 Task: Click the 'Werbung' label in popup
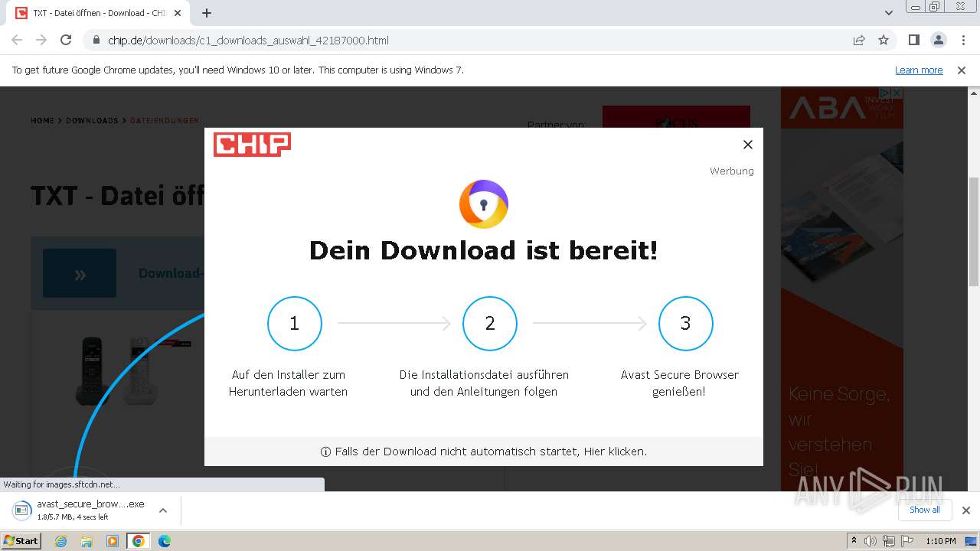click(x=732, y=171)
